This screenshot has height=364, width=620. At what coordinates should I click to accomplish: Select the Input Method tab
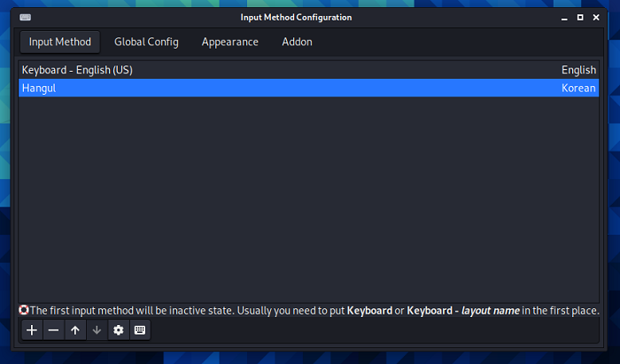tap(60, 42)
